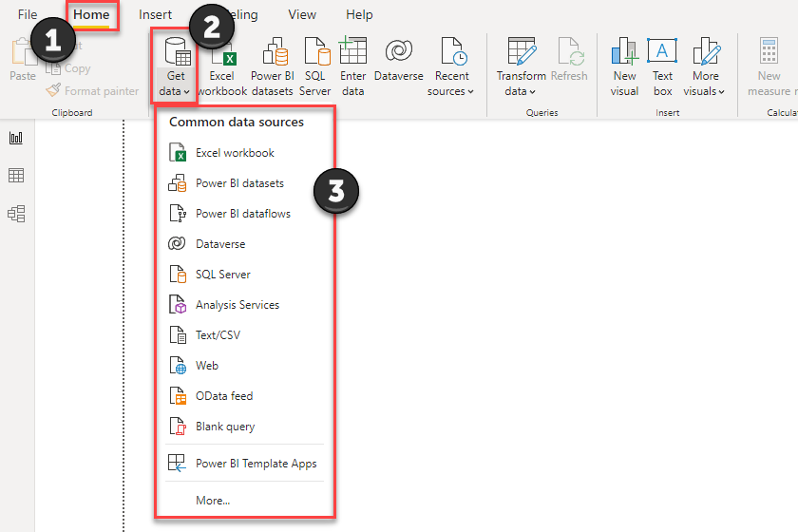The image size is (798, 532).
Task: Select Analysis Services data source
Action: click(245, 305)
